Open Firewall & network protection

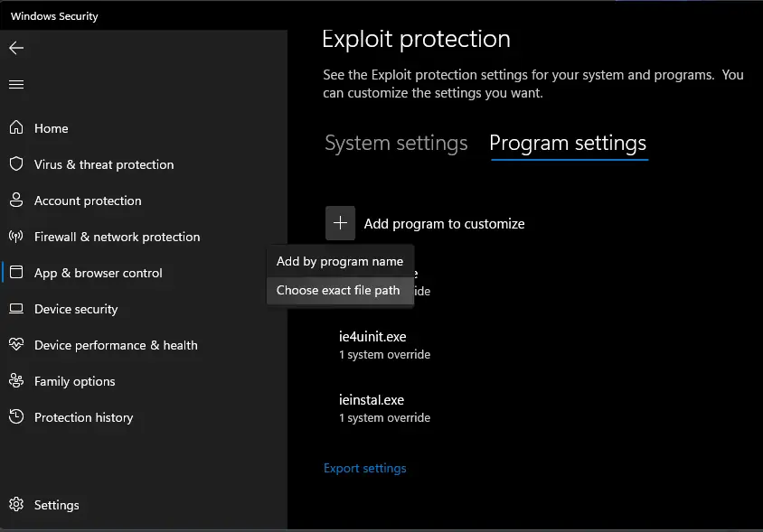click(x=117, y=237)
